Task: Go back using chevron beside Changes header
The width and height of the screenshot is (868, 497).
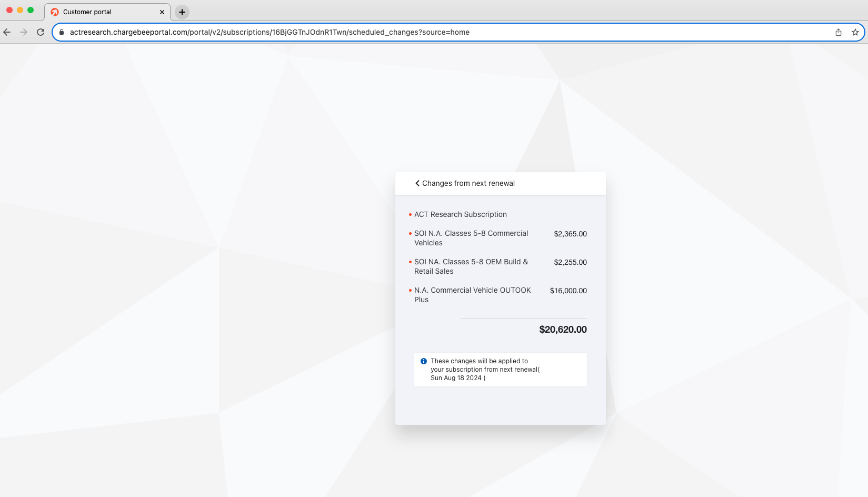Action: pyautogui.click(x=417, y=183)
